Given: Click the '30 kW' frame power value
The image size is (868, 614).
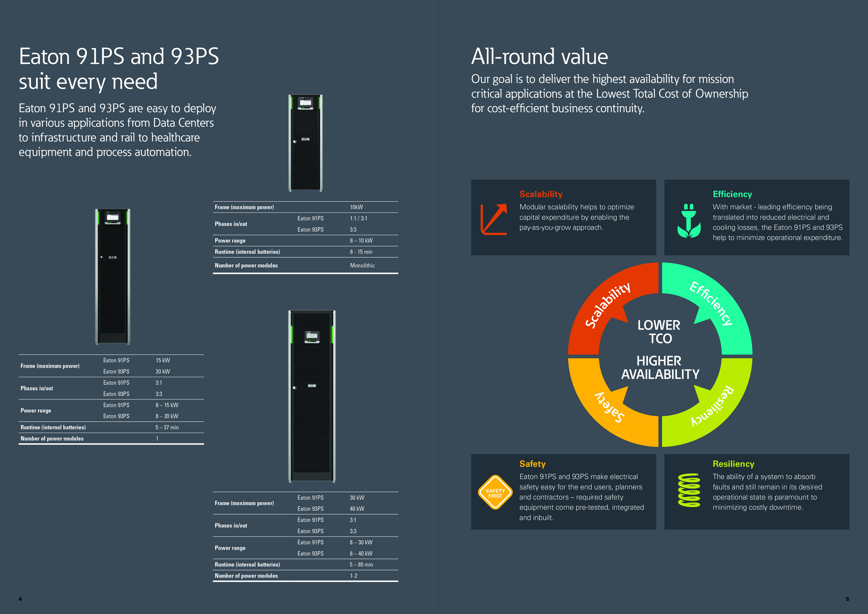Looking at the screenshot, I should [357, 498].
